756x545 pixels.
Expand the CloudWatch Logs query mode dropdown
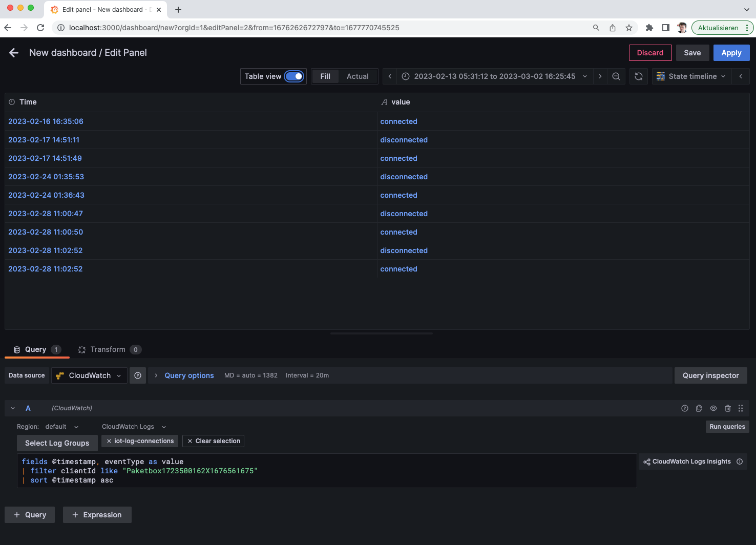tap(134, 426)
